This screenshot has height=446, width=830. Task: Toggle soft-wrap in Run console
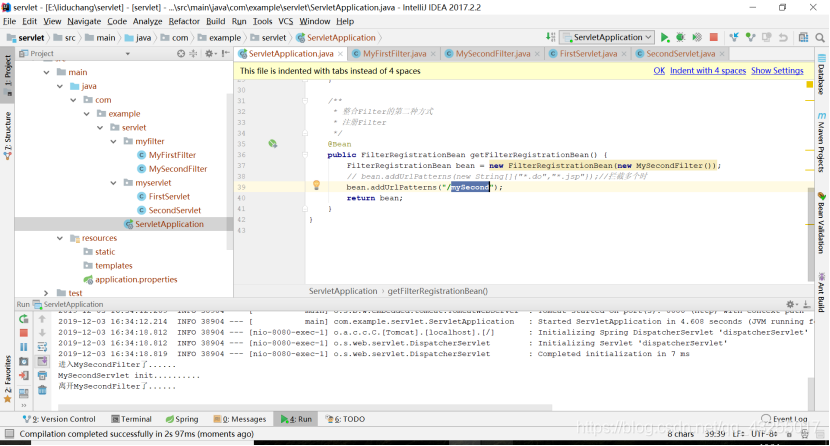pyautogui.click(x=42, y=347)
